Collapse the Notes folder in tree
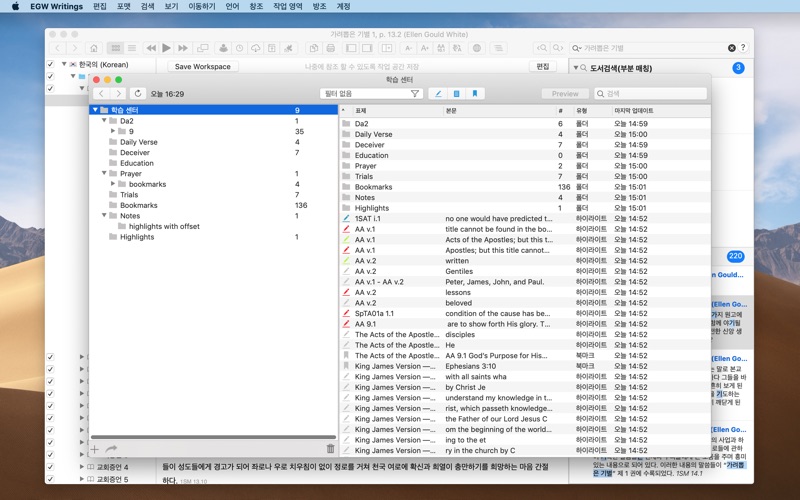 click(x=104, y=215)
